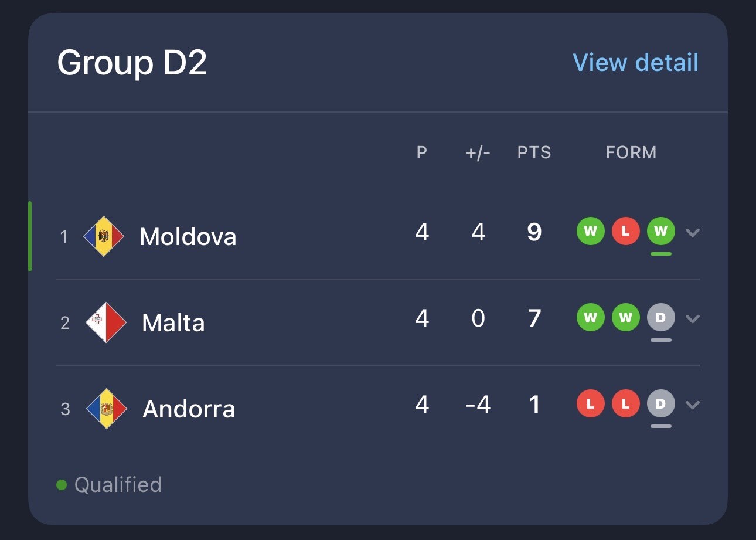Click the FORM column header
This screenshot has height=540, width=756.
tap(631, 153)
